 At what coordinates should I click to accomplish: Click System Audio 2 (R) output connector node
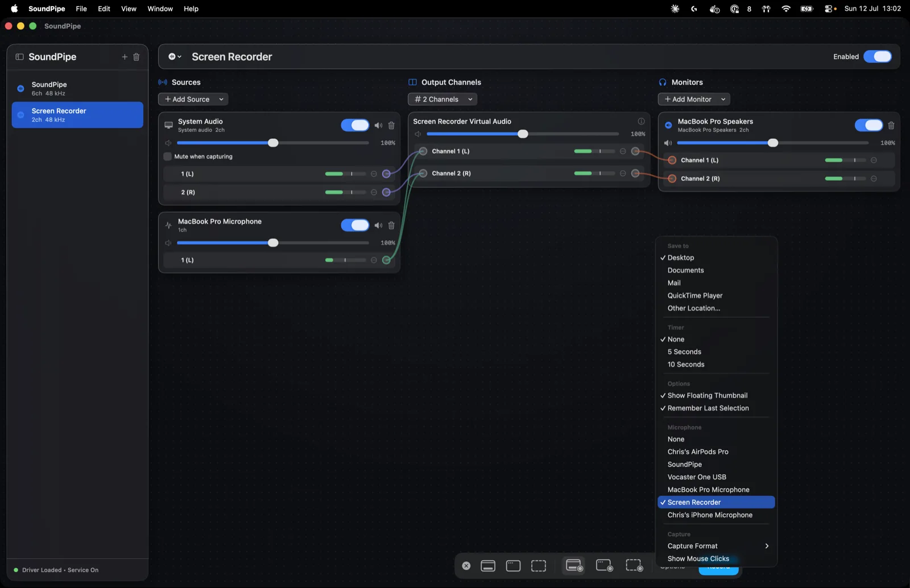[x=386, y=192]
